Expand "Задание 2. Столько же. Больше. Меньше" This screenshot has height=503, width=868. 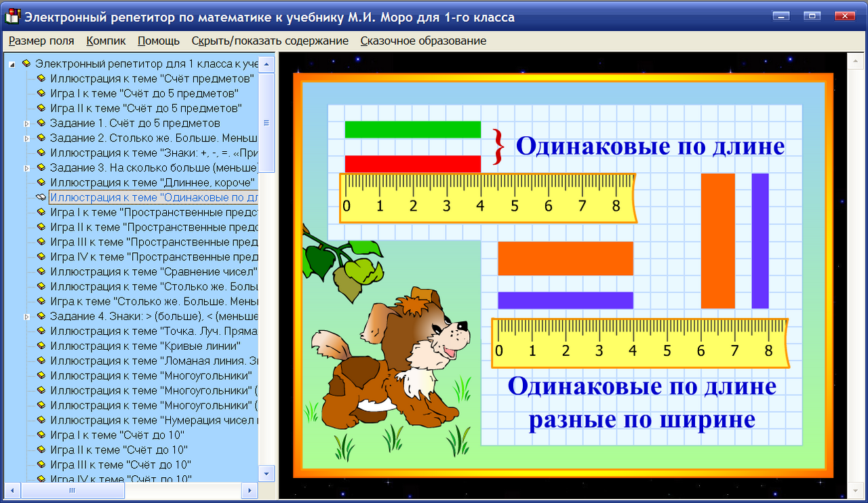coord(26,138)
